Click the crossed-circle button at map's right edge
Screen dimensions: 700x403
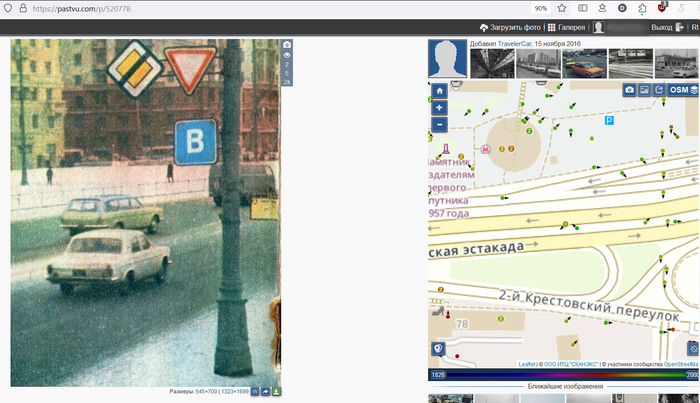[x=693, y=348]
